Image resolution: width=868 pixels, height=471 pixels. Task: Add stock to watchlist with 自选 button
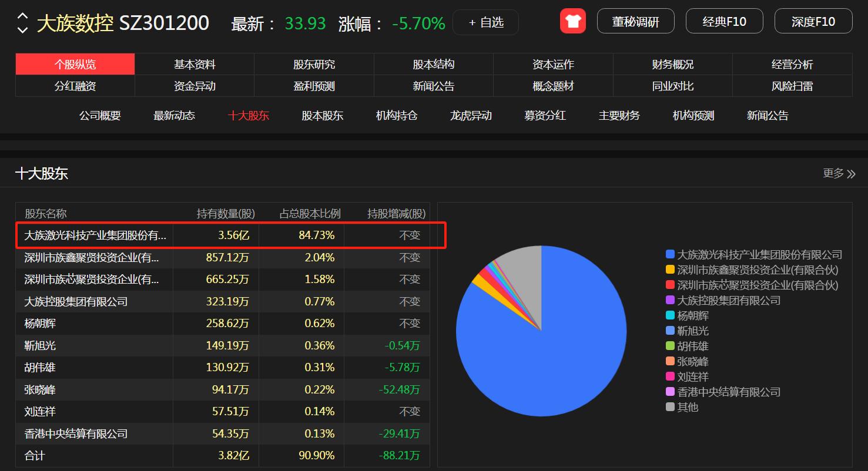(485, 22)
